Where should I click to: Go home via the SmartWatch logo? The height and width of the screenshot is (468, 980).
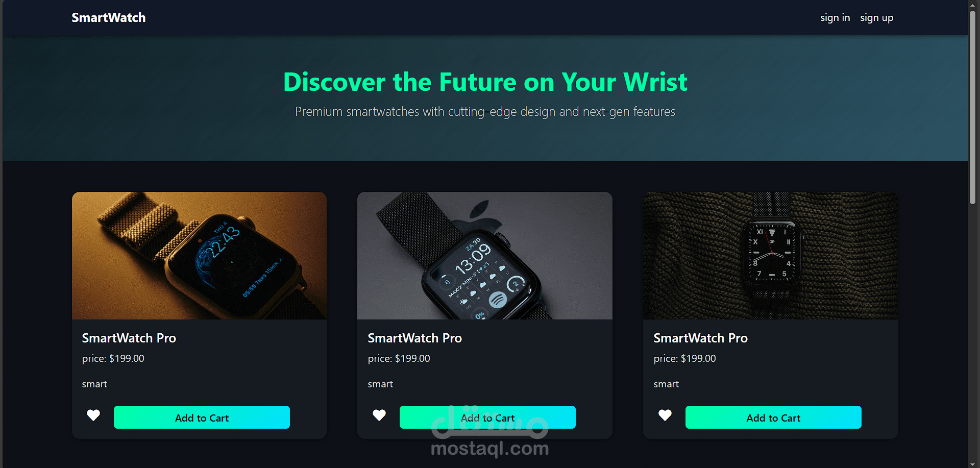tap(109, 18)
